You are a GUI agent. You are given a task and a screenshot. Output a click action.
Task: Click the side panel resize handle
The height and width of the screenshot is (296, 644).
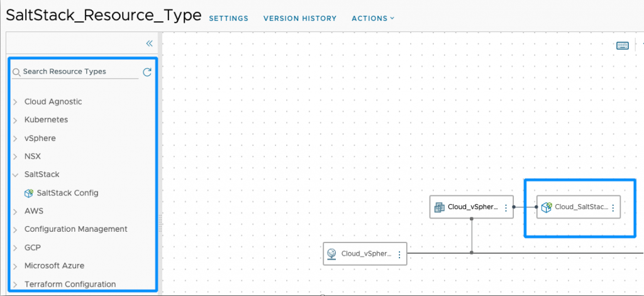click(x=160, y=223)
